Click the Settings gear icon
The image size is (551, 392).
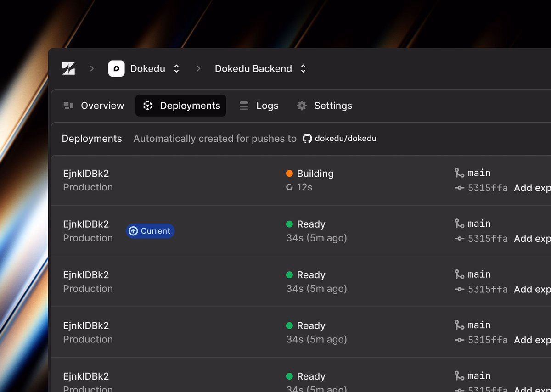302,106
